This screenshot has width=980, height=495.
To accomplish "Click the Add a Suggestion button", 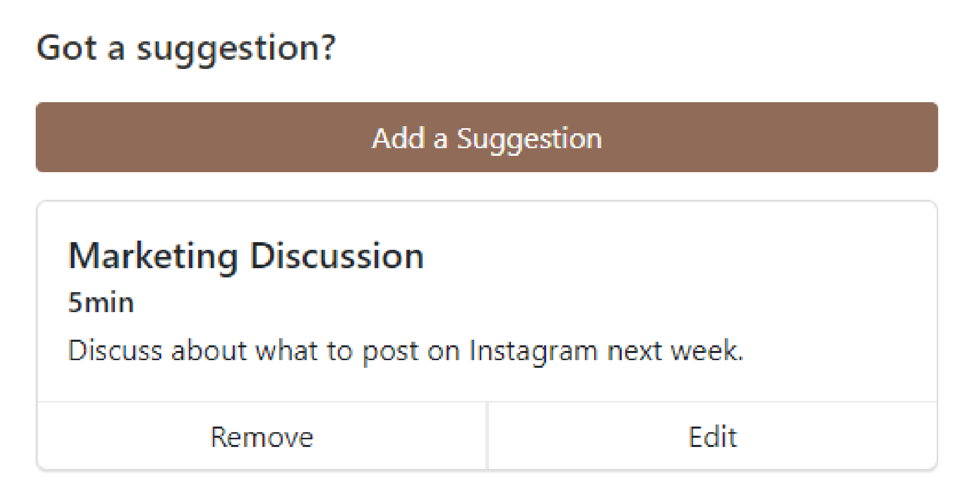I will [x=486, y=137].
